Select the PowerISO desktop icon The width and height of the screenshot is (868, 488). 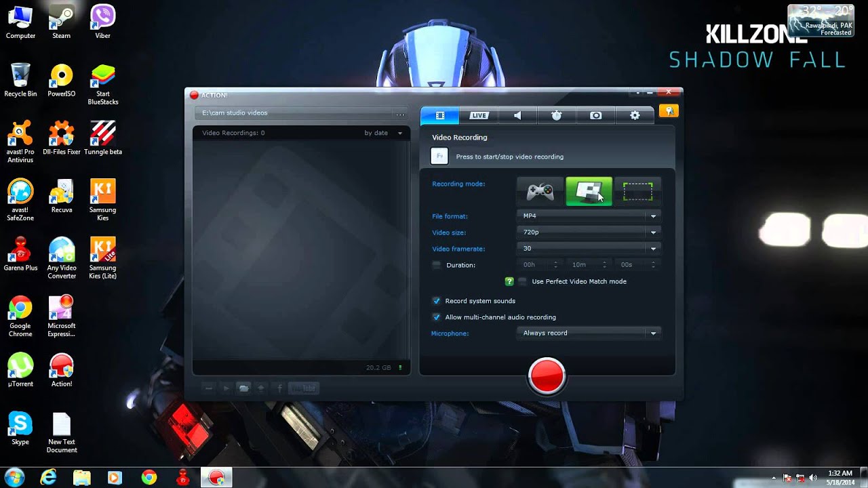(62, 80)
